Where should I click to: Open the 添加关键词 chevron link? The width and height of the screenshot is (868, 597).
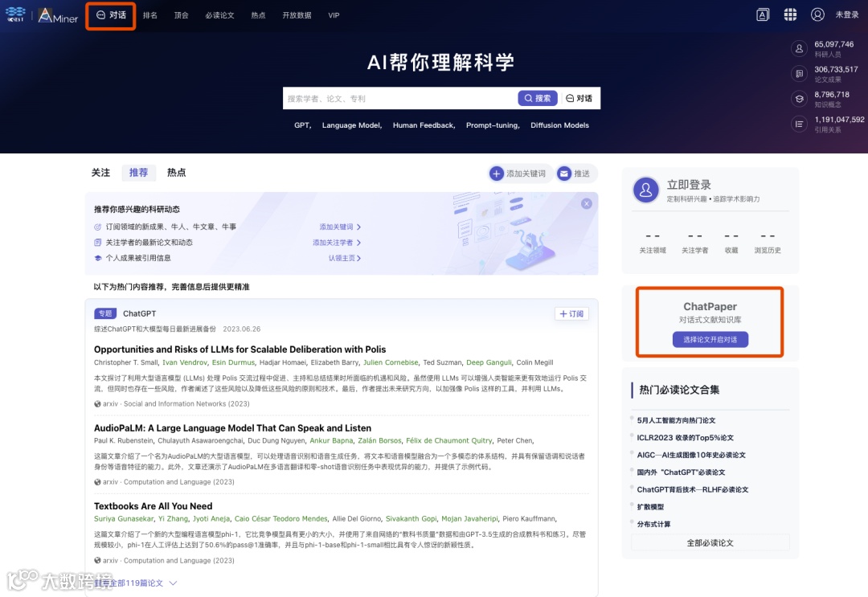tap(340, 227)
